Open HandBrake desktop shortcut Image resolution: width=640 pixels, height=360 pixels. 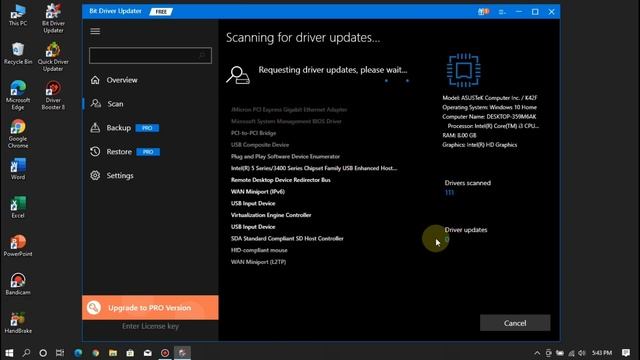point(18,322)
